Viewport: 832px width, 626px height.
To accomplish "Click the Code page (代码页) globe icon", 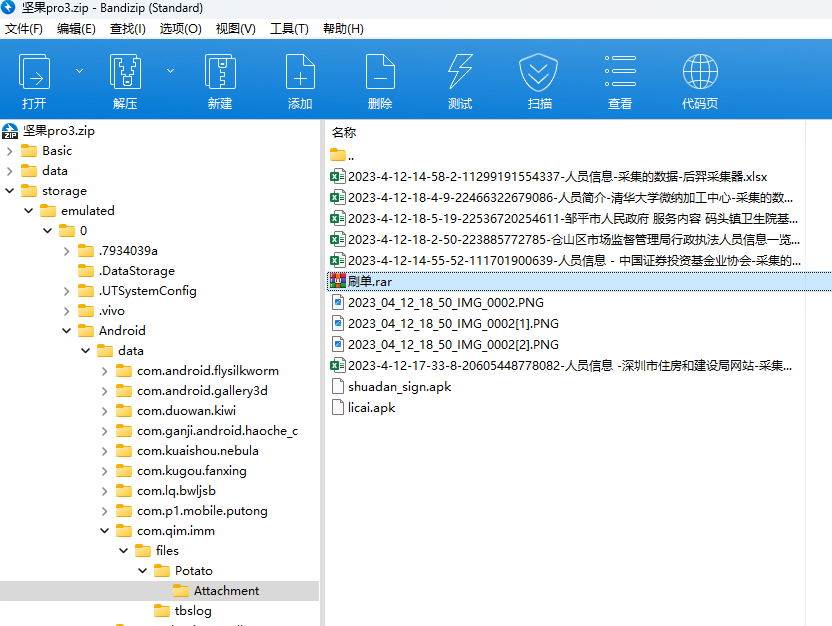I will (x=700, y=72).
